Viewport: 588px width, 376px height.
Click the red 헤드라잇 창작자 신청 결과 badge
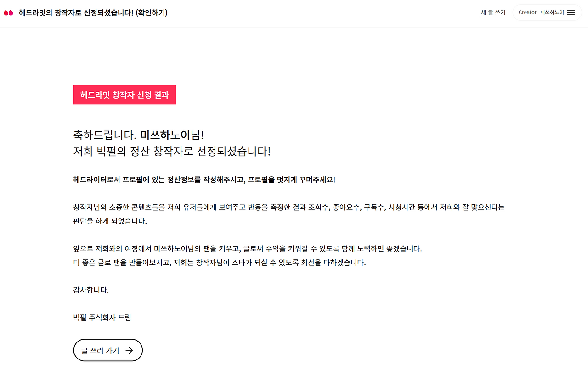(x=124, y=95)
